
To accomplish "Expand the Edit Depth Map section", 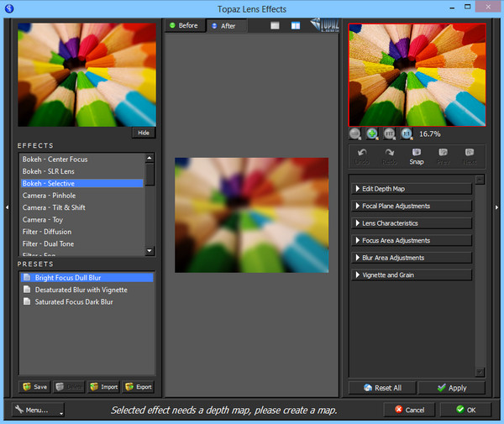I will [x=412, y=189].
